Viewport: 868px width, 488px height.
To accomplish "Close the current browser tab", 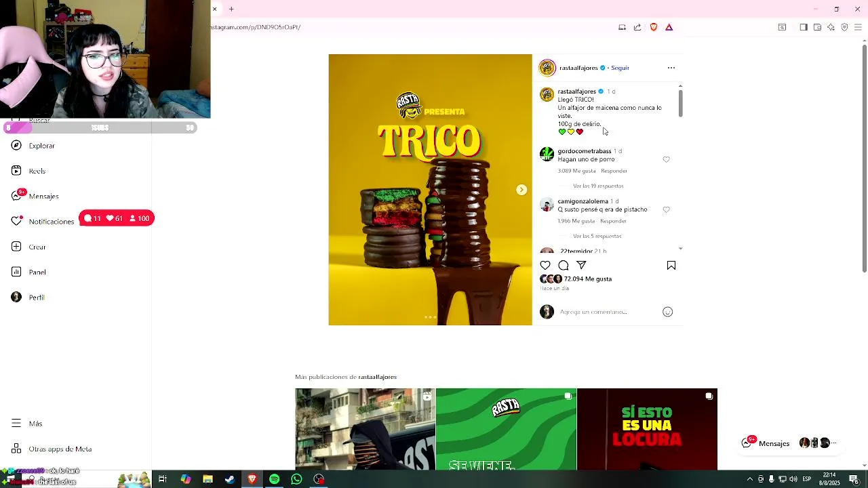I will coord(214,9).
